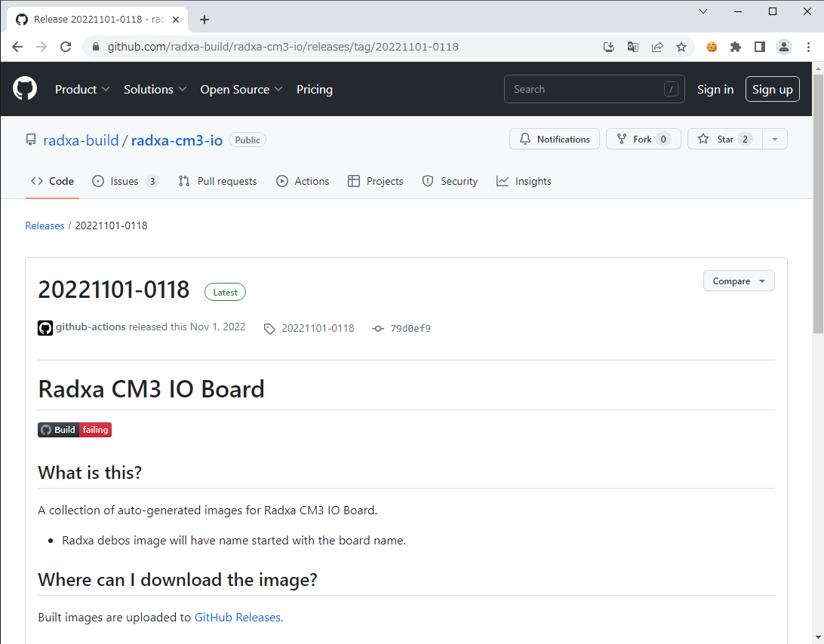Click the 20221101-0118 tag link

tap(318, 328)
